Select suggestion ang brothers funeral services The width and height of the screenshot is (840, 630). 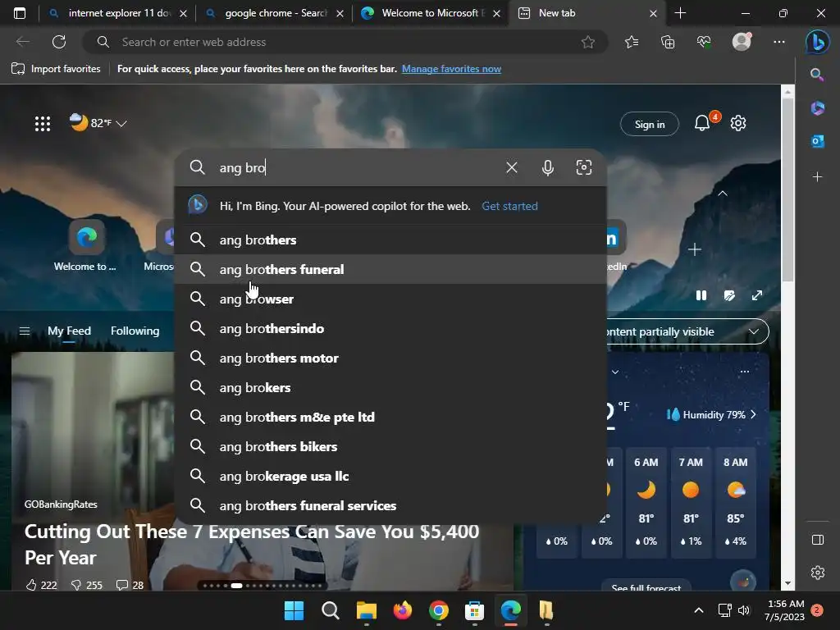[x=390, y=505]
